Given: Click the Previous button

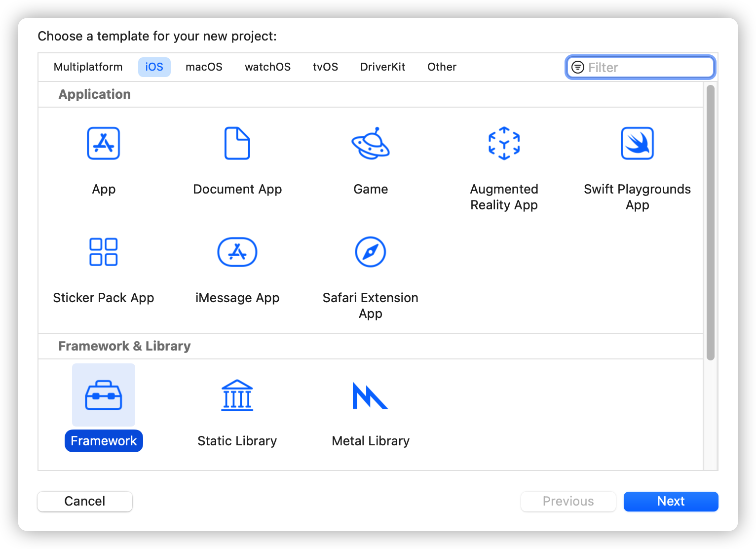Looking at the screenshot, I should pyautogui.click(x=568, y=501).
